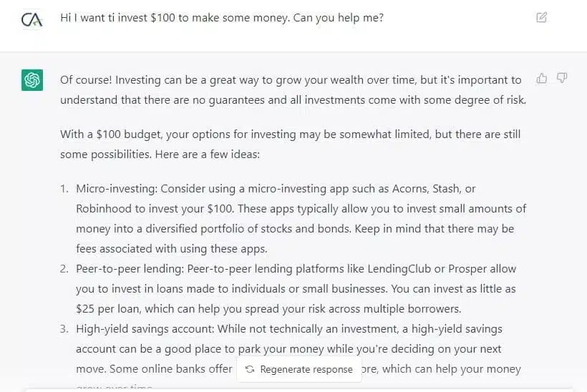Click the user's $100 investment question text

click(x=222, y=18)
